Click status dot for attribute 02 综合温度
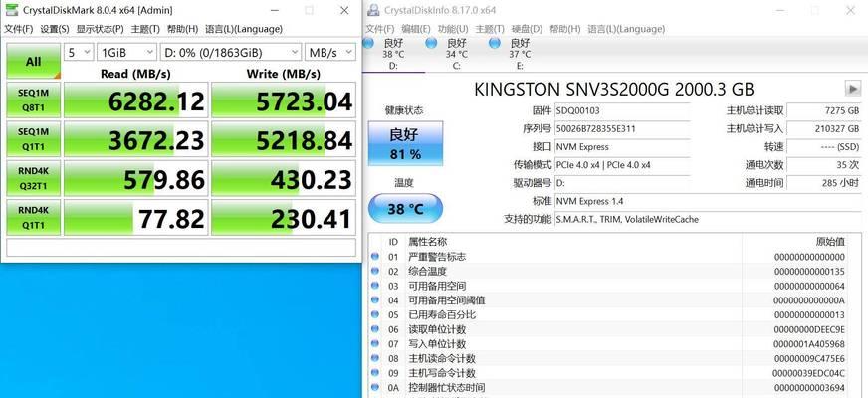The width and height of the screenshot is (868, 398). (x=374, y=271)
